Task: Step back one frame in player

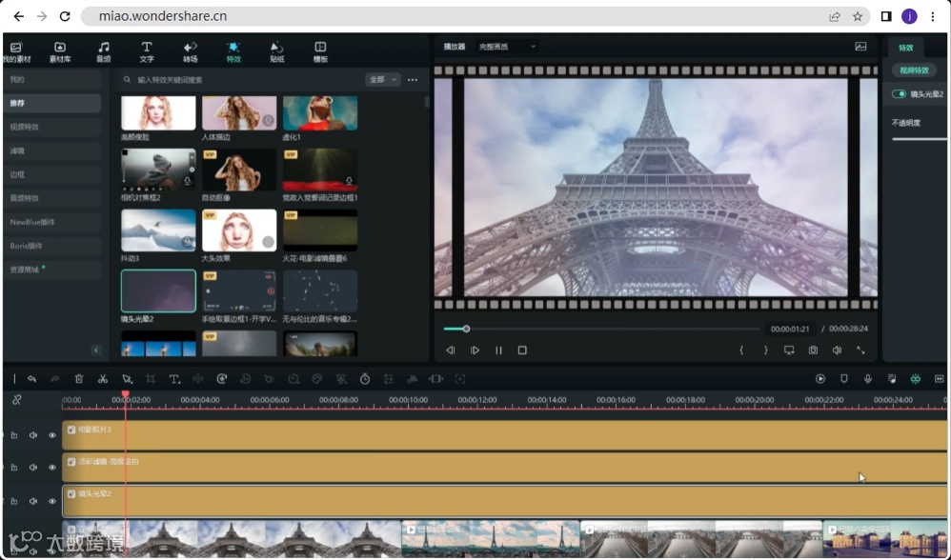Action: point(451,350)
